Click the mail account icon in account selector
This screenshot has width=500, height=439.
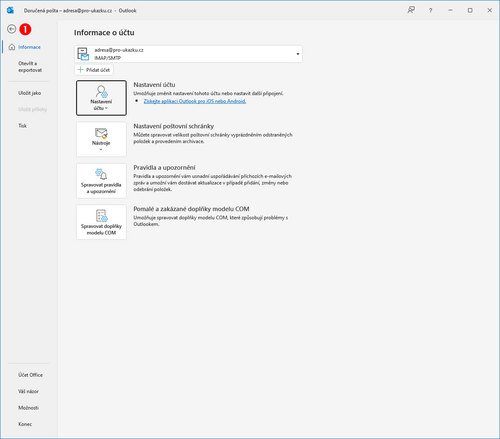pyautogui.click(x=83, y=54)
